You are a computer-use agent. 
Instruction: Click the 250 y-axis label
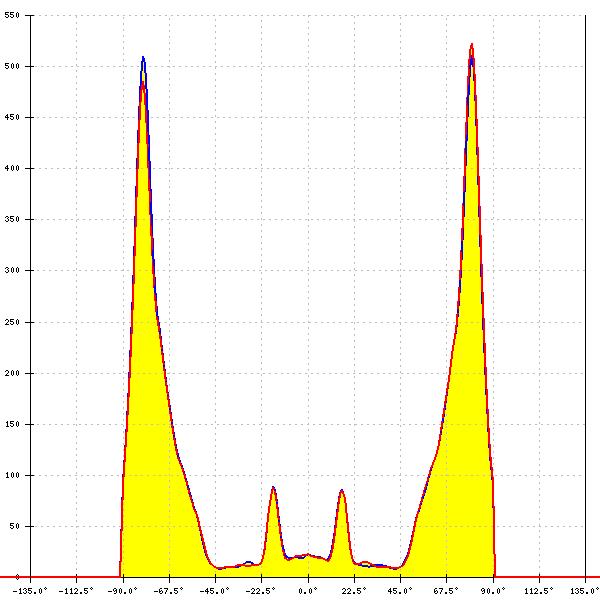[11, 322]
